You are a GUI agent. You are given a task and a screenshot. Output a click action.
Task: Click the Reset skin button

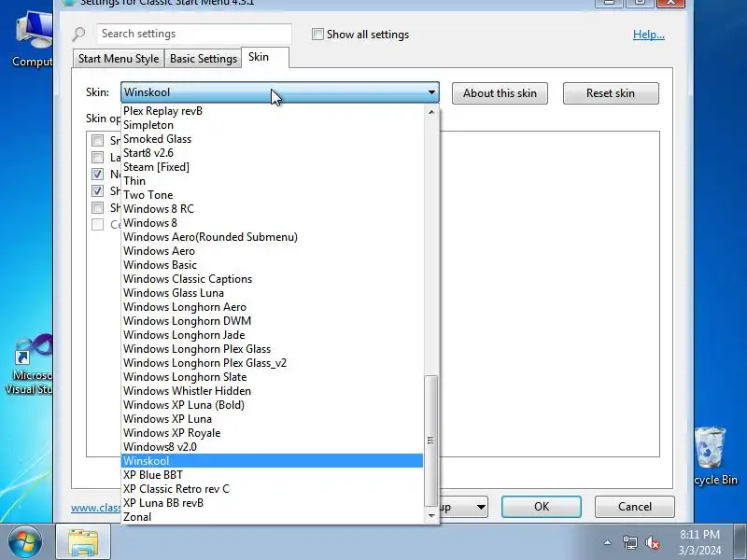(x=611, y=93)
